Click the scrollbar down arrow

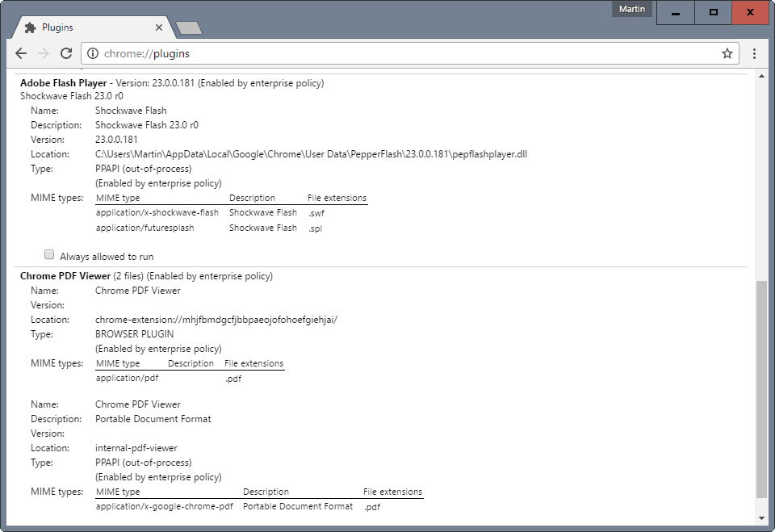tap(761, 519)
